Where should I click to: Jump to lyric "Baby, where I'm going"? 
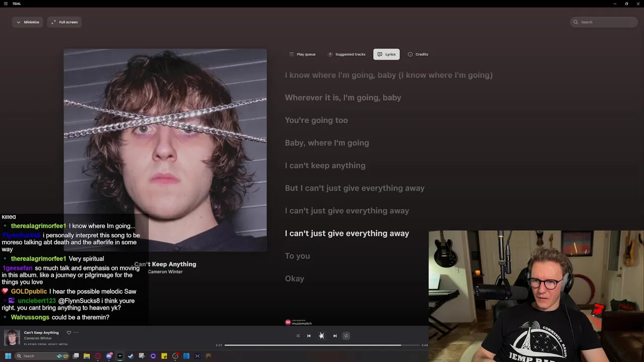click(327, 143)
